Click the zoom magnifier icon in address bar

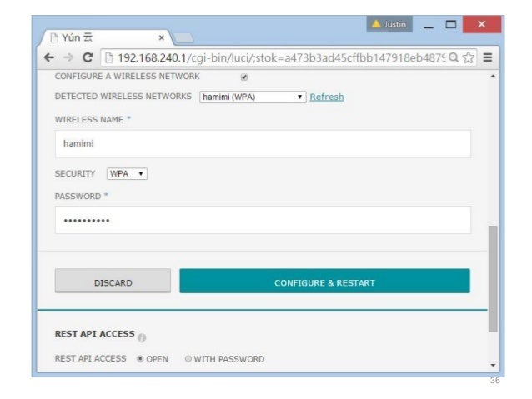(x=454, y=57)
